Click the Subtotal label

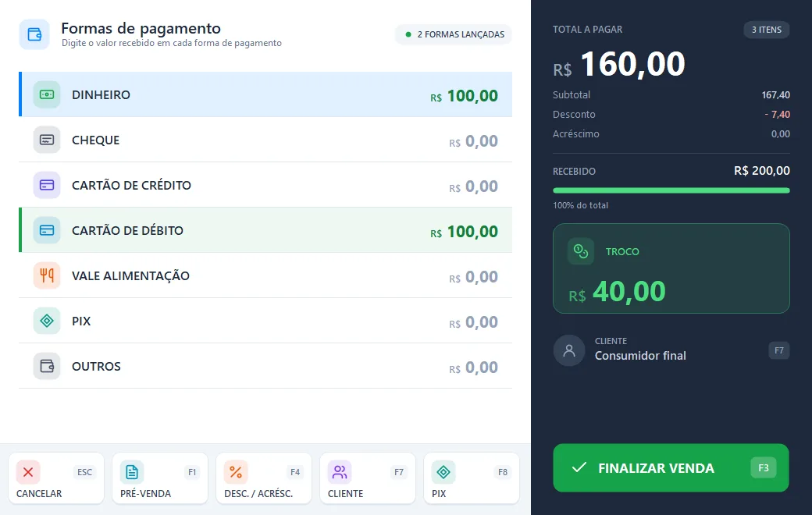[572, 95]
